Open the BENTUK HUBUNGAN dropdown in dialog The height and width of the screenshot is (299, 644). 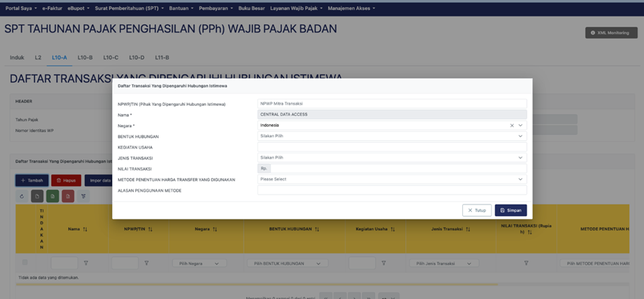392,136
